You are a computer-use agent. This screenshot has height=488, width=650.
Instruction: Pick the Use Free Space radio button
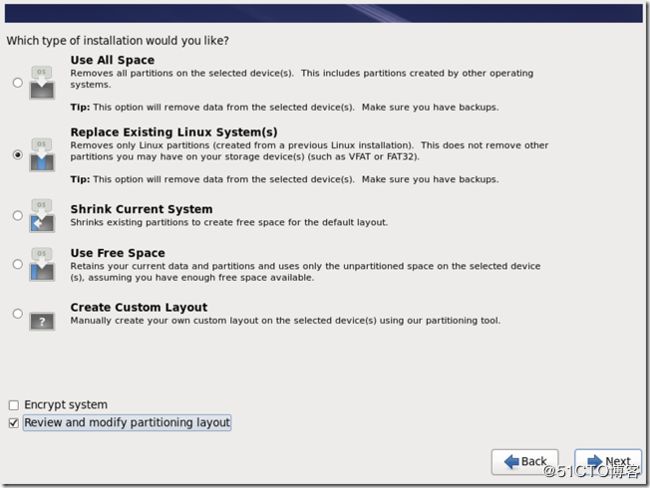point(17,264)
